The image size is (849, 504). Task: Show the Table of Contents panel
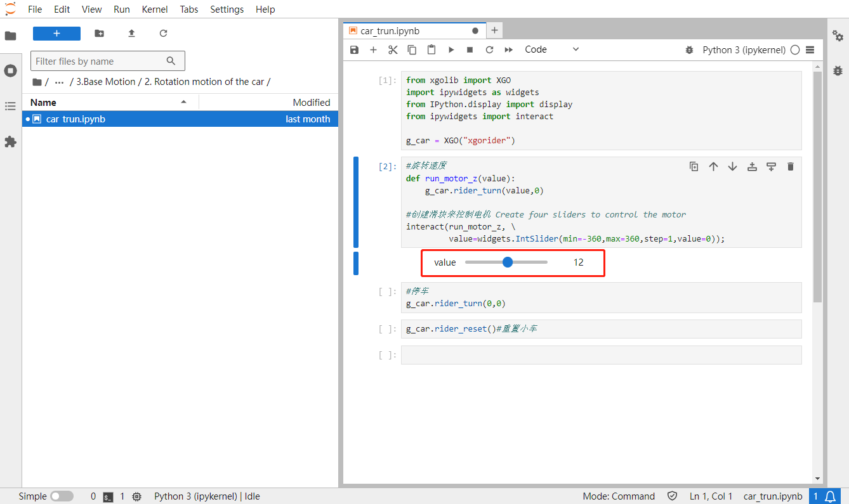[10, 106]
